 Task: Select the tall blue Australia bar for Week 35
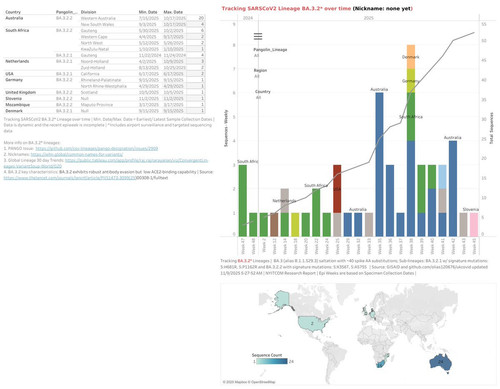(x=379, y=165)
